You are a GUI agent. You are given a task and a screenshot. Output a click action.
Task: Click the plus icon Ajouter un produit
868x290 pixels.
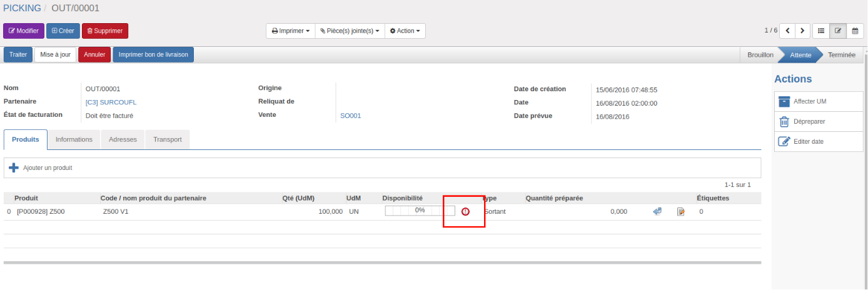click(14, 167)
